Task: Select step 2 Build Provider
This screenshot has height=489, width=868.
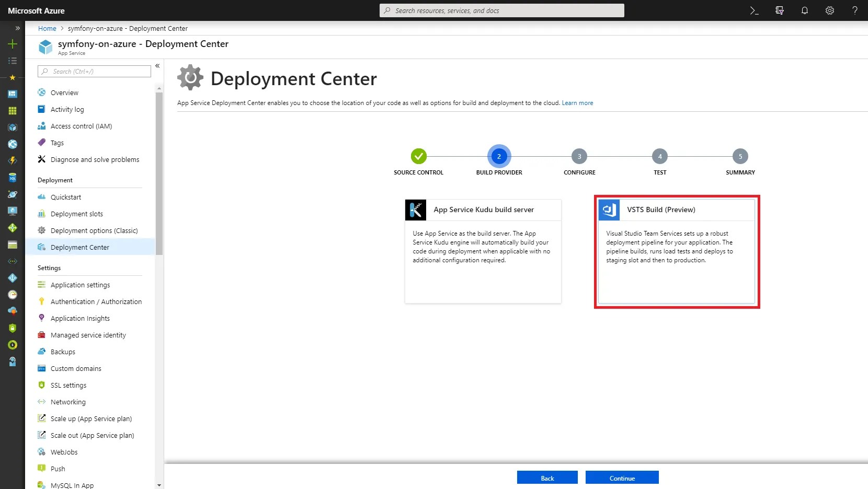Action: (499, 156)
